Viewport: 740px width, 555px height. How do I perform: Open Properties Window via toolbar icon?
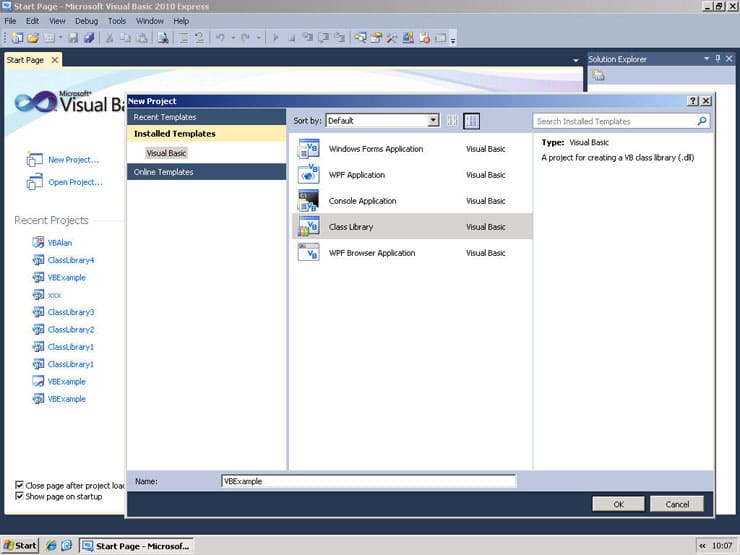tap(376, 38)
